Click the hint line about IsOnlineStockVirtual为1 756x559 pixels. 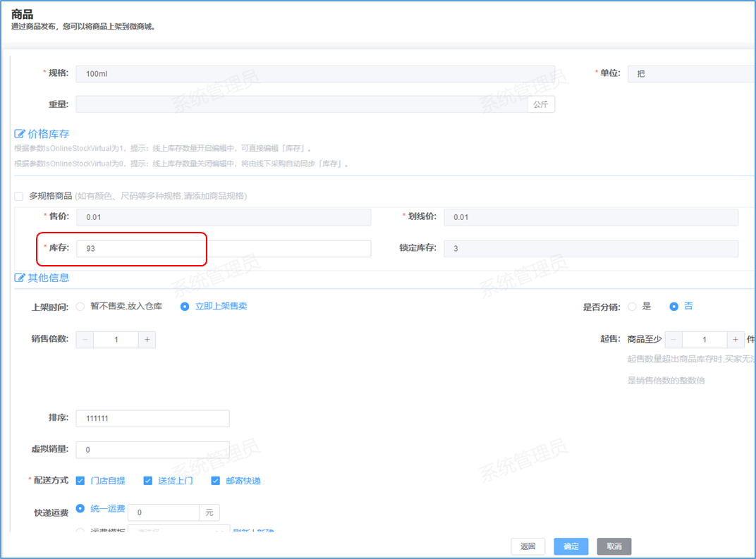[163, 149]
